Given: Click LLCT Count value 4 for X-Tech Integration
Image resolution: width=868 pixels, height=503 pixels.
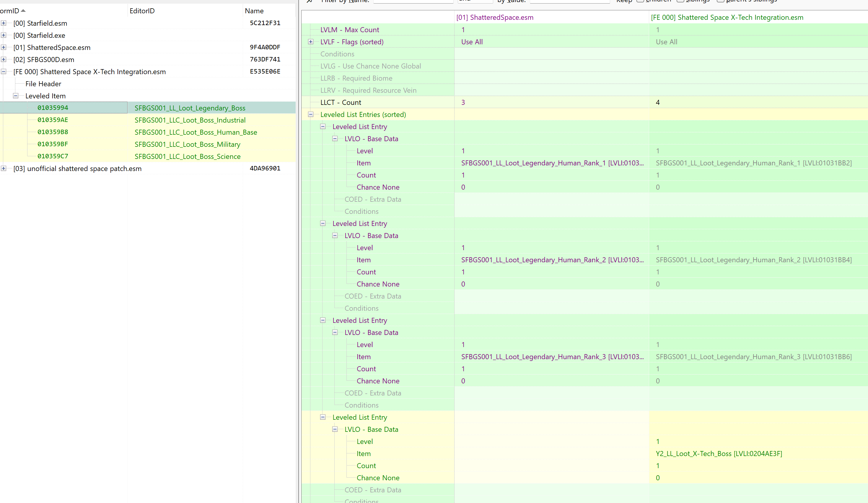Looking at the screenshot, I should coord(658,102).
